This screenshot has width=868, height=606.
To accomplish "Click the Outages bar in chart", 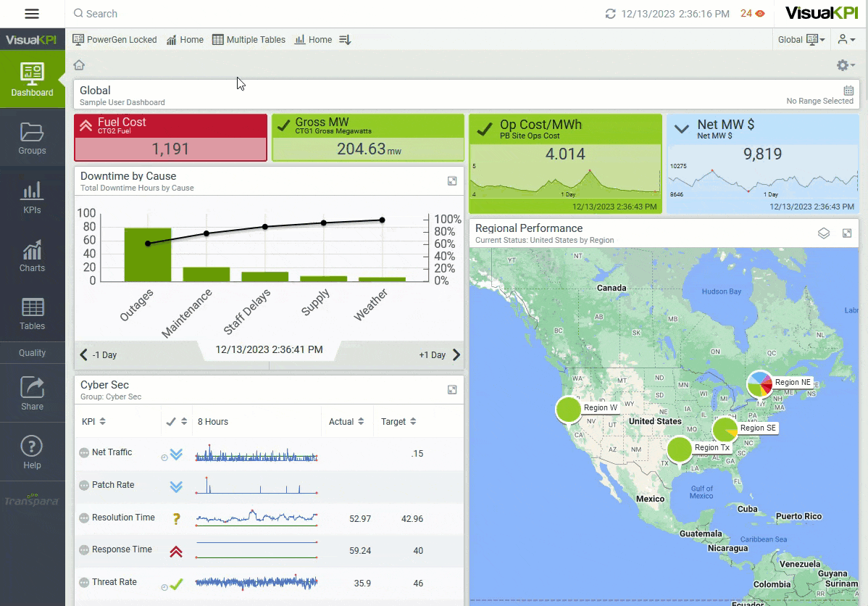I will (x=148, y=255).
